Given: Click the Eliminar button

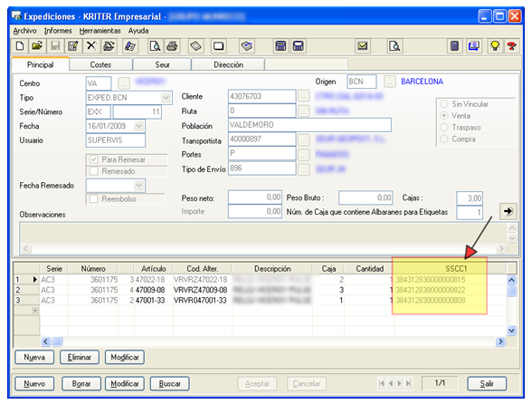Looking at the screenshot, I should click(x=80, y=358).
